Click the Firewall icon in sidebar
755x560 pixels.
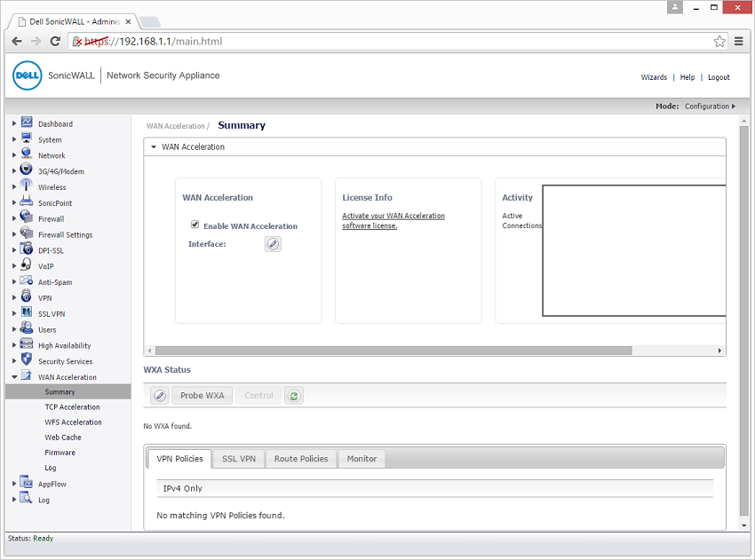[27, 217]
